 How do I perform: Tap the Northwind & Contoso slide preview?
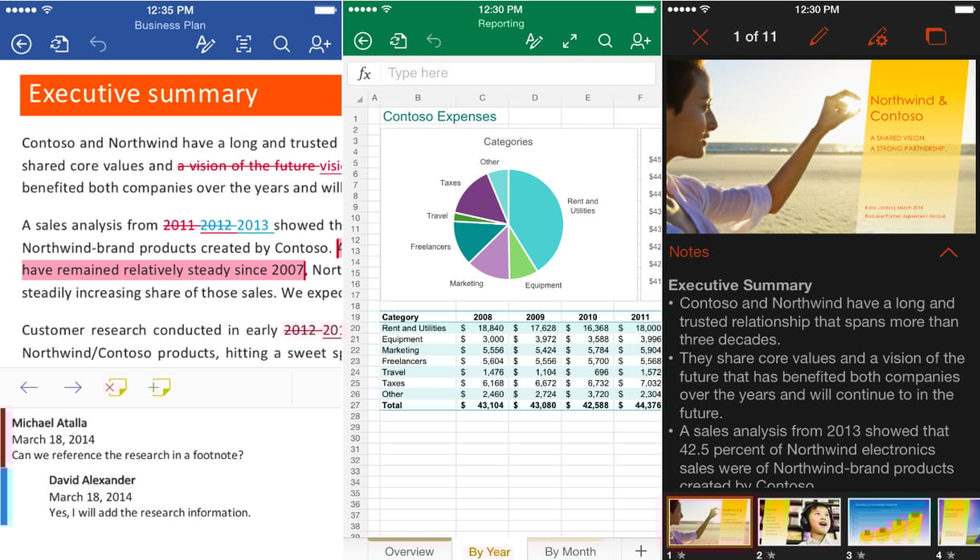[823, 146]
